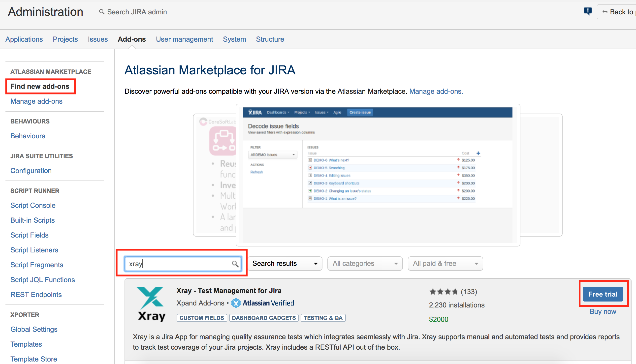Click the DASHBOARD GADGETS tag
Screen dimensions: 636x364
(x=264, y=318)
